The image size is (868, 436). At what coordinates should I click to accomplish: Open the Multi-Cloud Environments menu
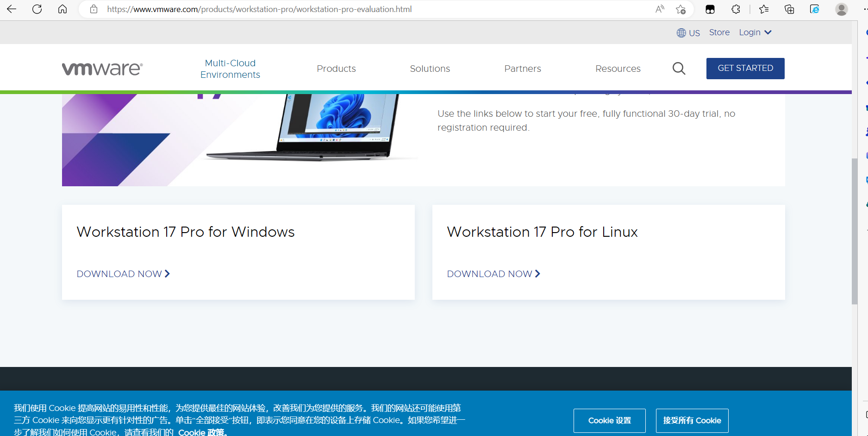pyautogui.click(x=230, y=69)
